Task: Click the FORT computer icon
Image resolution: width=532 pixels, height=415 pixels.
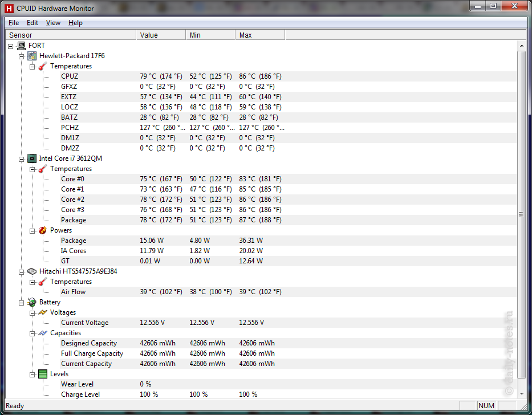Action: (x=22, y=46)
